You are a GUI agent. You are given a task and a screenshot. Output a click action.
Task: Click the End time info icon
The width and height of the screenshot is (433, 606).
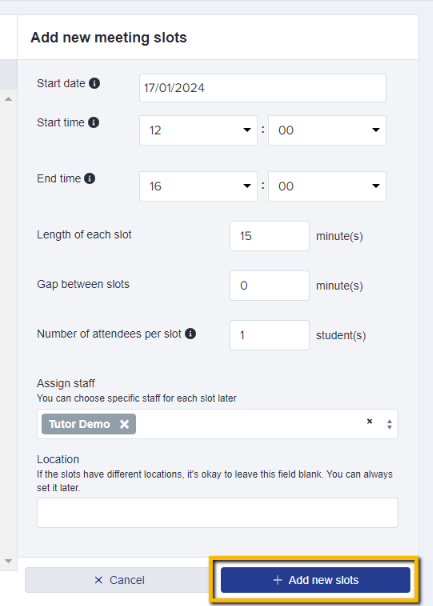tap(90, 179)
